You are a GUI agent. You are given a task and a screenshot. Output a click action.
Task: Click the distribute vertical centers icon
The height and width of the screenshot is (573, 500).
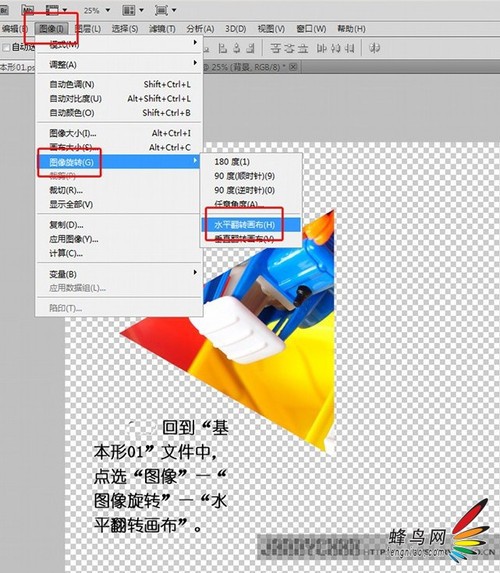pos(289,48)
